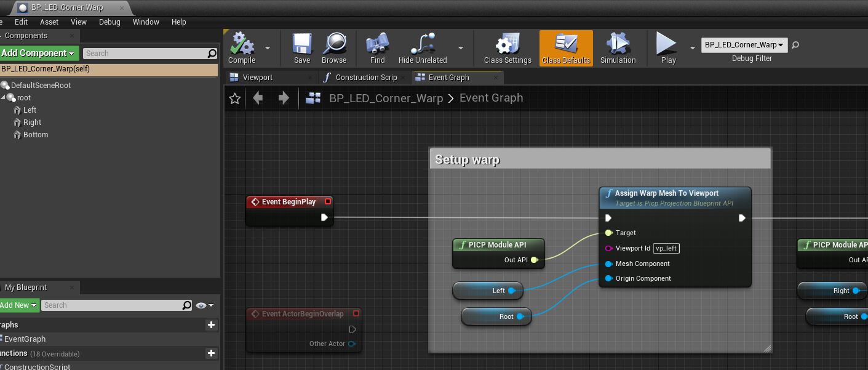Click execution output pin of Assign Warp node
This screenshot has width=868, height=370.
pos(742,218)
